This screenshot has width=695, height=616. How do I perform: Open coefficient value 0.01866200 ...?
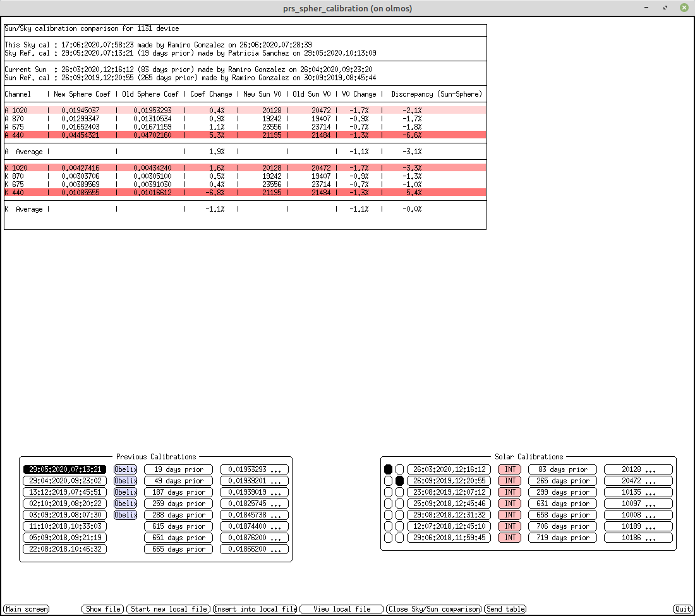coord(255,549)
